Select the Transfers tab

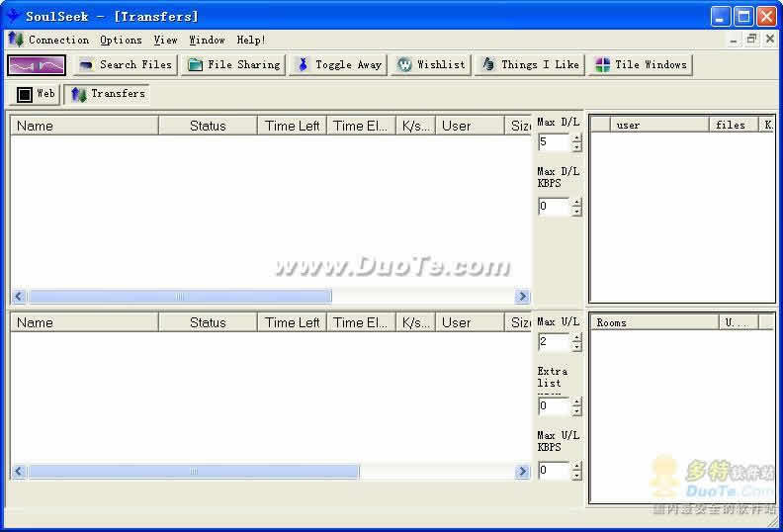coord(108,94)
